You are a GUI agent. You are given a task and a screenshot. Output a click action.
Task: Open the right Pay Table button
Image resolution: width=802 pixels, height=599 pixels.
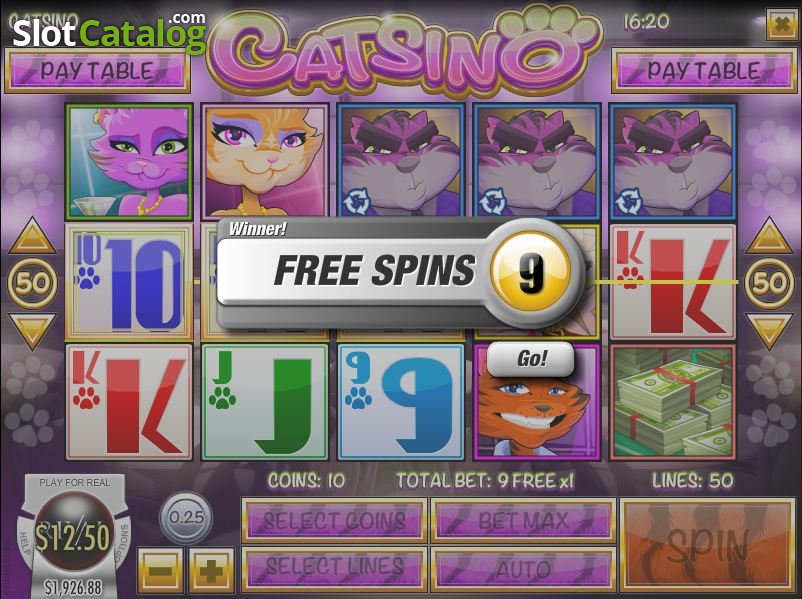tap(704, 71)
